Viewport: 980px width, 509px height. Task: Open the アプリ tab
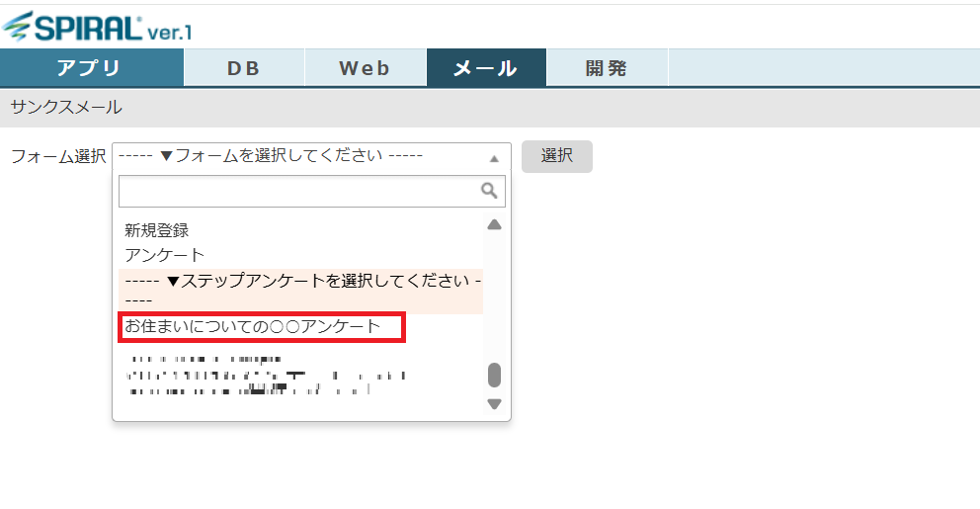(x=91, y=68)
